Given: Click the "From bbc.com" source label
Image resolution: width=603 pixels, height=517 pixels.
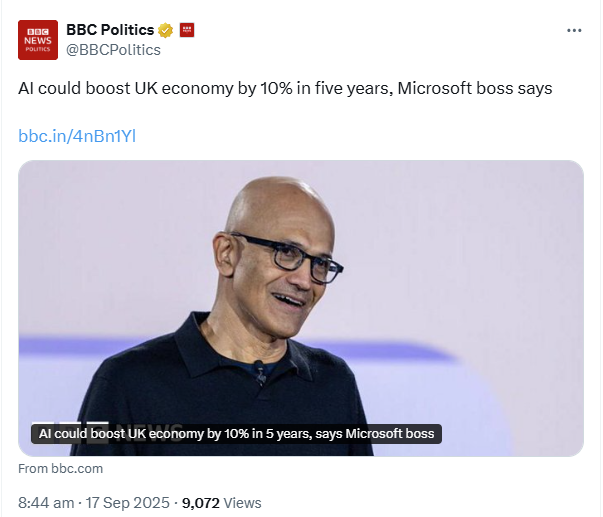Looking at the screenshot, I should coord(61,468).
